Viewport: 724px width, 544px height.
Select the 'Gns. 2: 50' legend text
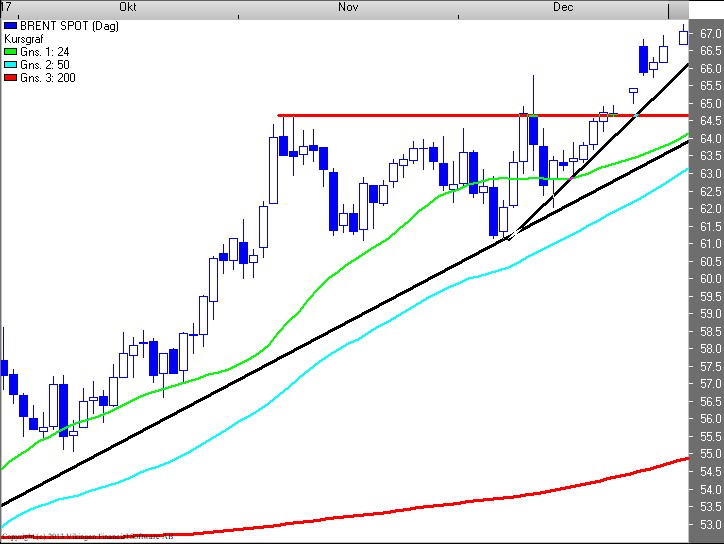(x=45, y=65)
